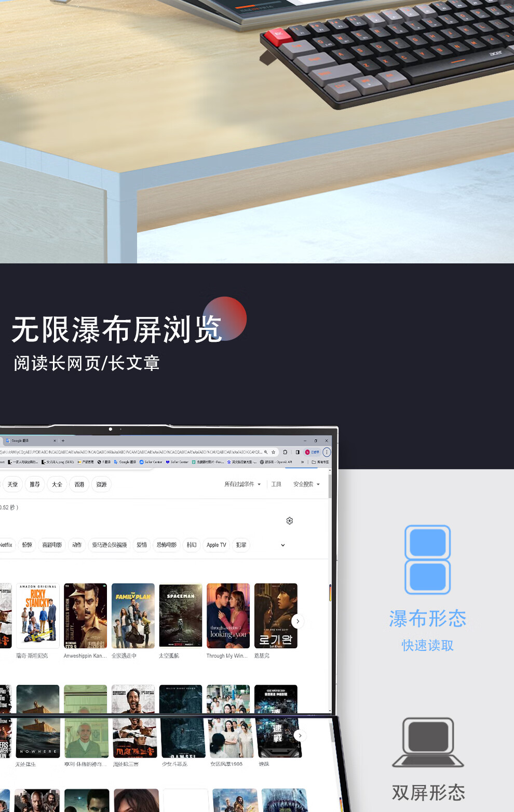Open the 安全搜索 dropdown

(306, 484)
